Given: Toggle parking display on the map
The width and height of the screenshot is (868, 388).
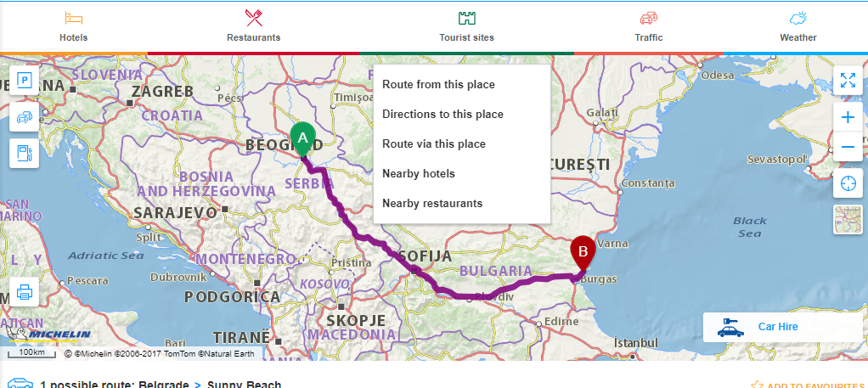Looking at the screenshot, I should point(24,81).
